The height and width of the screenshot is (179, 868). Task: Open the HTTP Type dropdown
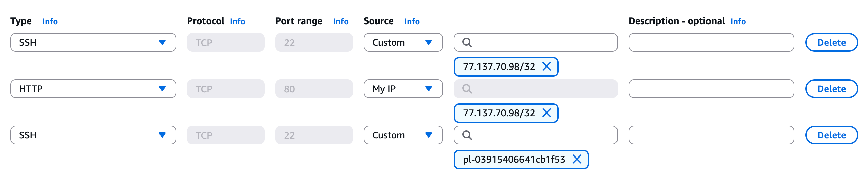93,89
